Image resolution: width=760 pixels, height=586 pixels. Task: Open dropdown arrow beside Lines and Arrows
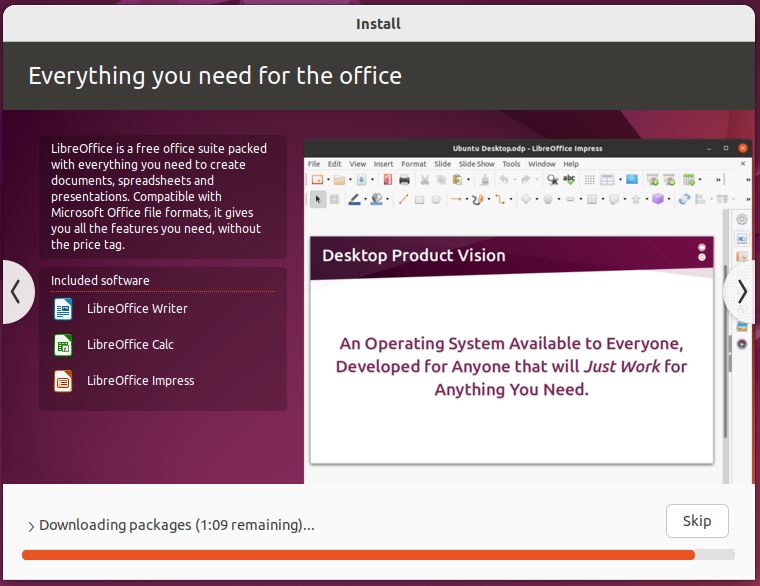click(x=467, y=199)
